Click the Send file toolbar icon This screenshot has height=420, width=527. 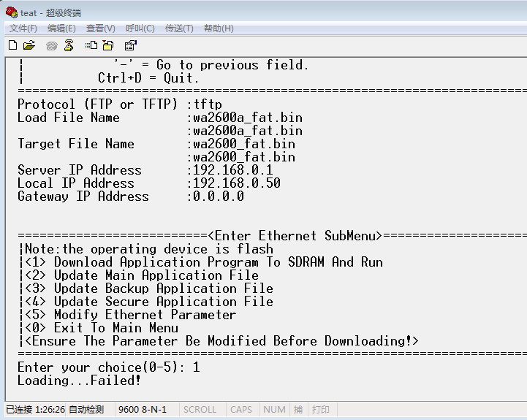click(x=91, y=45)
